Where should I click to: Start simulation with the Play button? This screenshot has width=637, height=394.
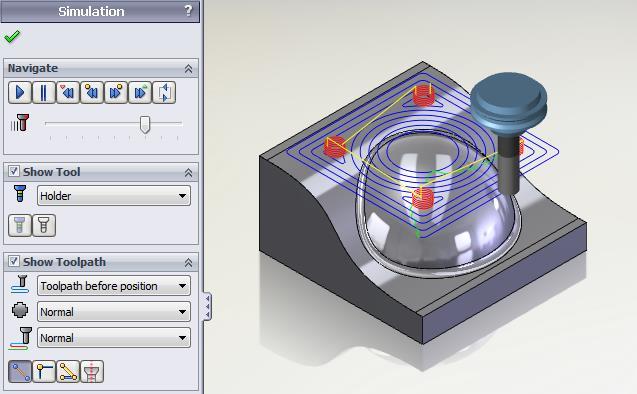(20, 93)
